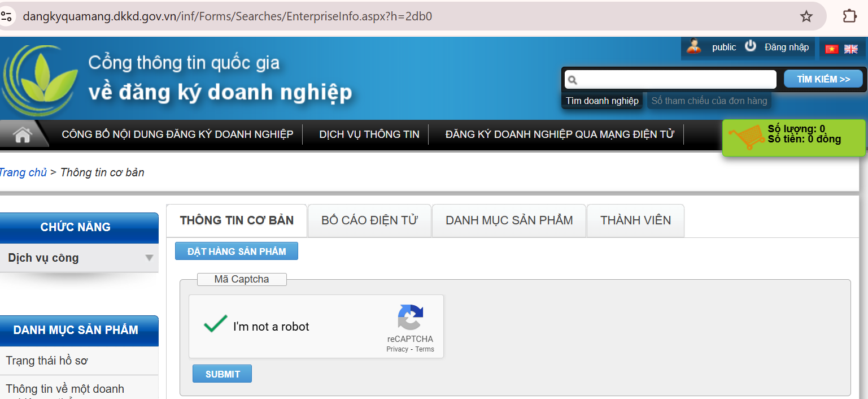Click the Vietnamese flag language icon
Viewport: 868px width, 399px height.
click(x=831, y=49)
